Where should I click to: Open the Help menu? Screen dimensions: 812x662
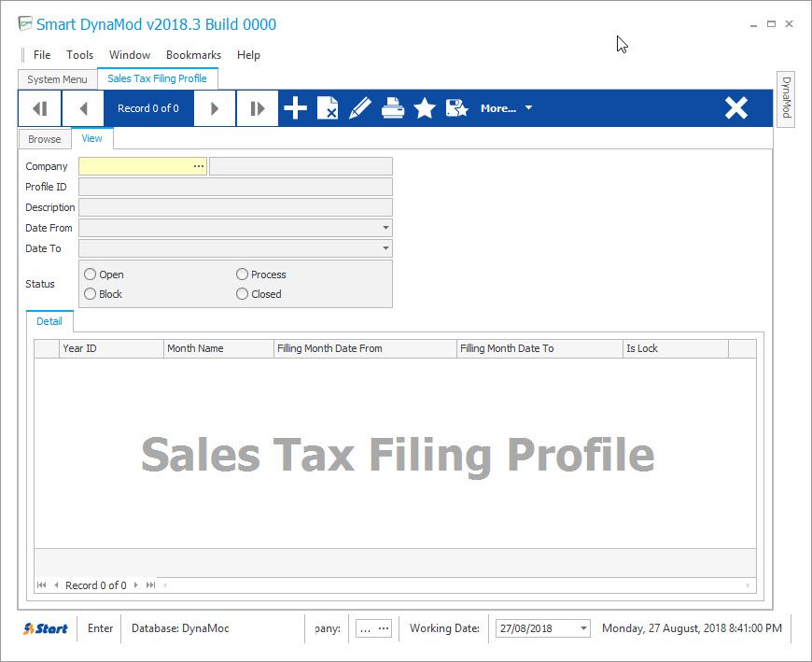tap(248, 55)
